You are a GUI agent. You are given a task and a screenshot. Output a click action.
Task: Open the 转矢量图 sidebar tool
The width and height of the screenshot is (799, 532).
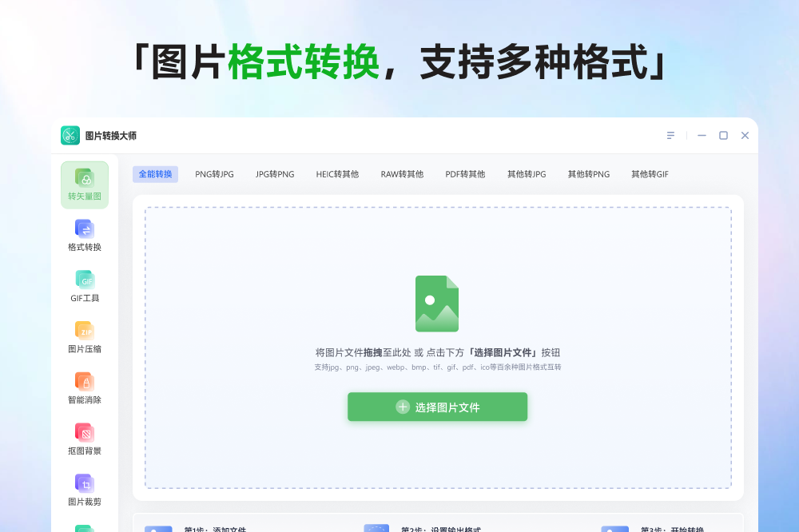click(x=85, y=185)
